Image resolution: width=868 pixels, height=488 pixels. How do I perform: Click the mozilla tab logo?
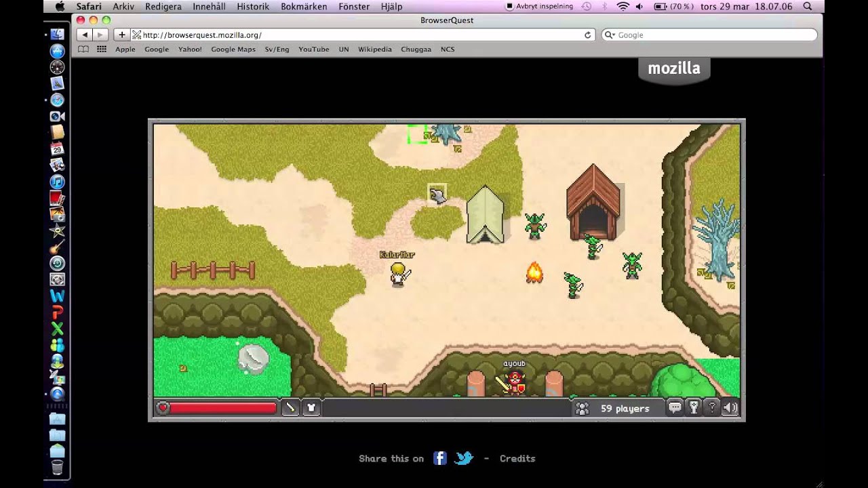674,69
